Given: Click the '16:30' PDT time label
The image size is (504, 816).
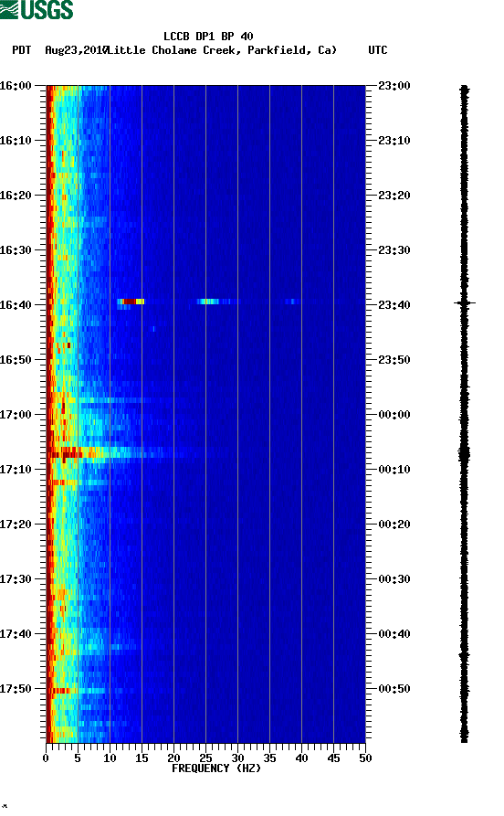Looking at the screenshot, I should point(16,249).
